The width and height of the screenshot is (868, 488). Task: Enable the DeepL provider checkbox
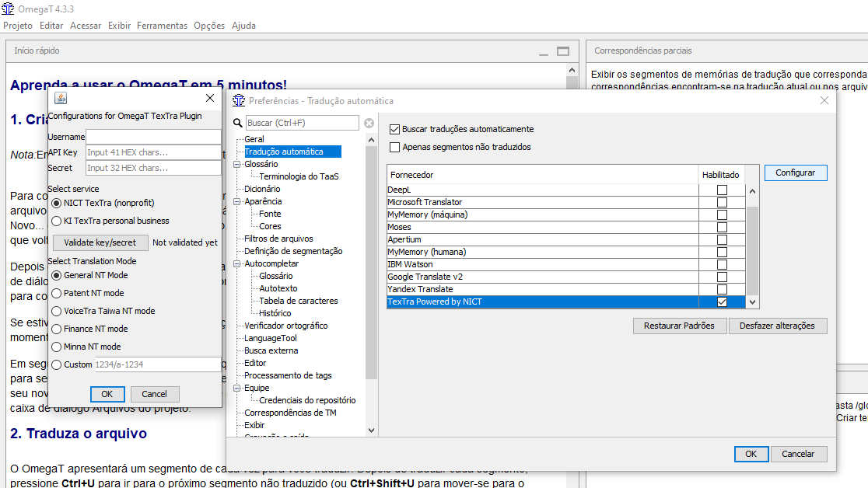(722, 190)
